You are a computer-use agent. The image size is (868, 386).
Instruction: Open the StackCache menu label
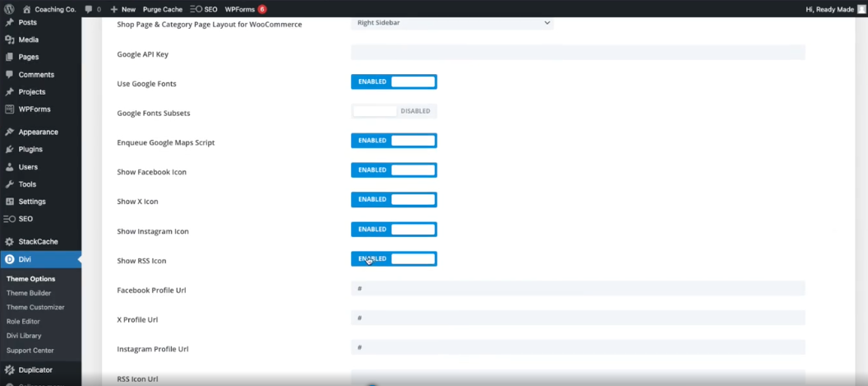[38, 242]
